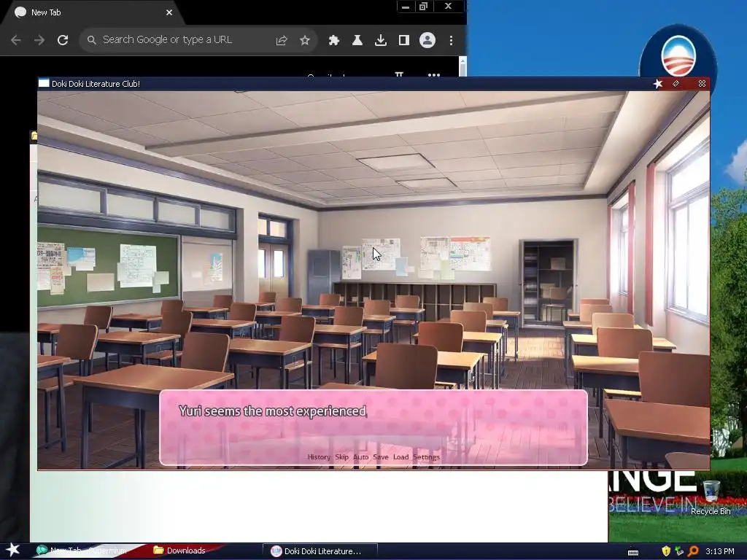Close the Doki Doki Literature Club window

(x=702, y=84)
